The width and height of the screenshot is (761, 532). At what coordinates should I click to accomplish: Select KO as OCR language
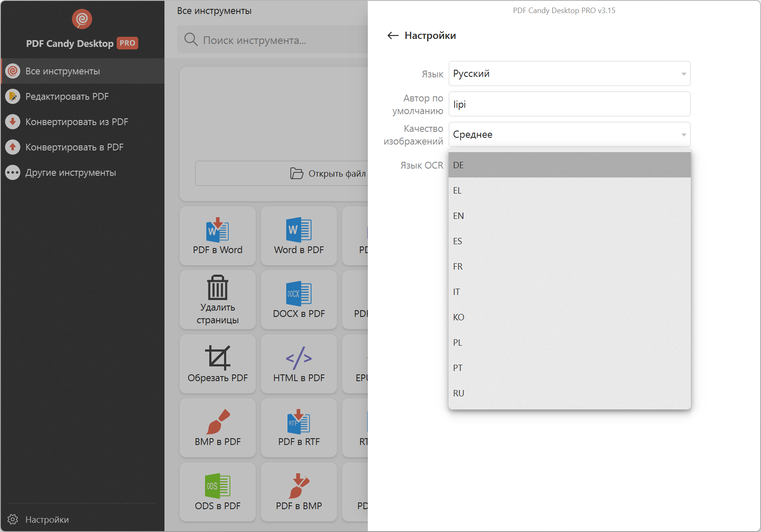tap(569, 317)
